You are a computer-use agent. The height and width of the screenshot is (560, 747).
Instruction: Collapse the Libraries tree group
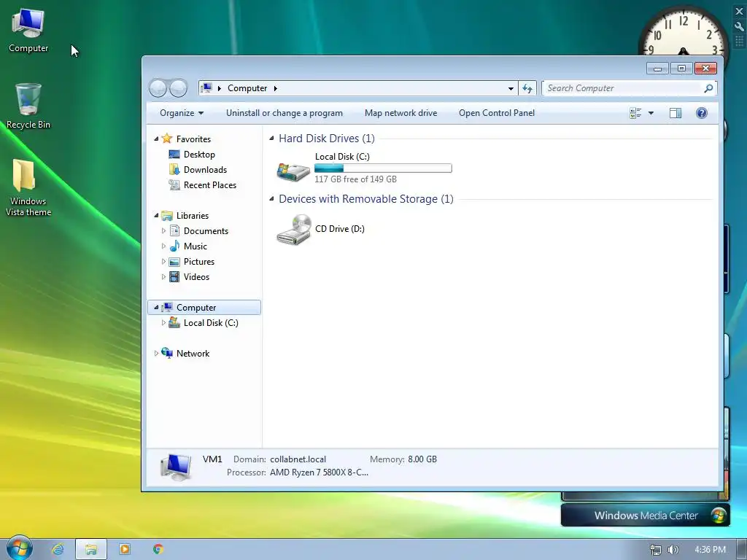(156, 215)
